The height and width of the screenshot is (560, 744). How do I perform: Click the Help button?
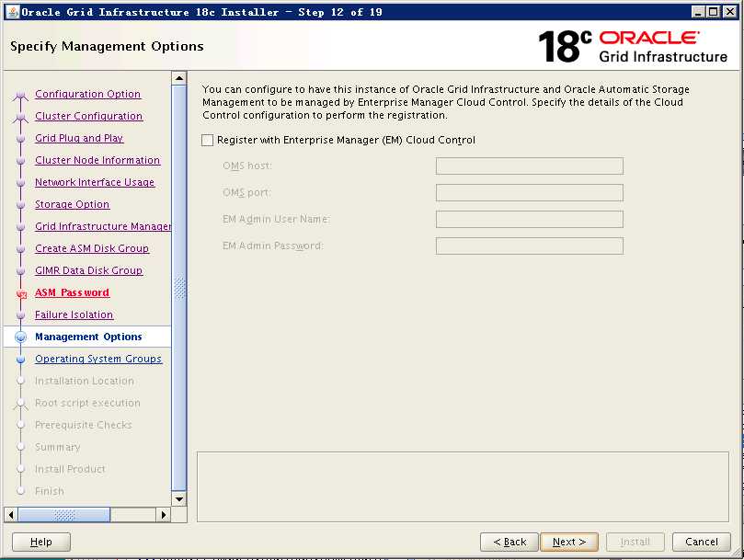click(41, 542)
